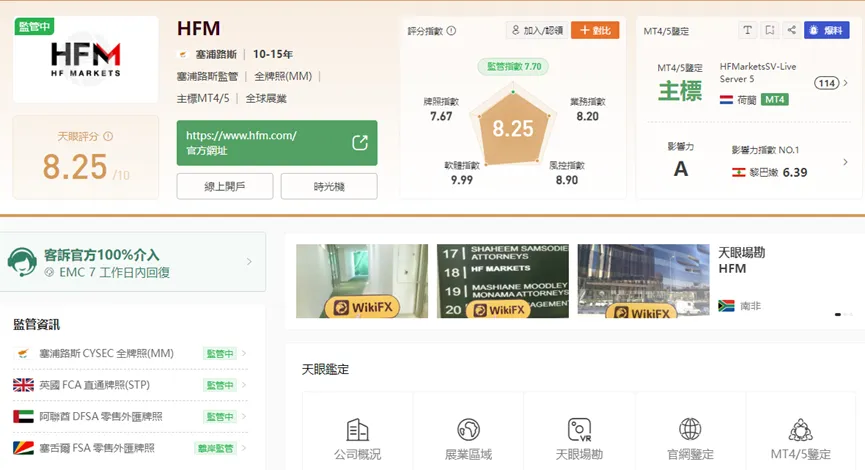This screenshot has height=470, width=865.
Task: Click the text size T icon
Action: pos(747,30)
